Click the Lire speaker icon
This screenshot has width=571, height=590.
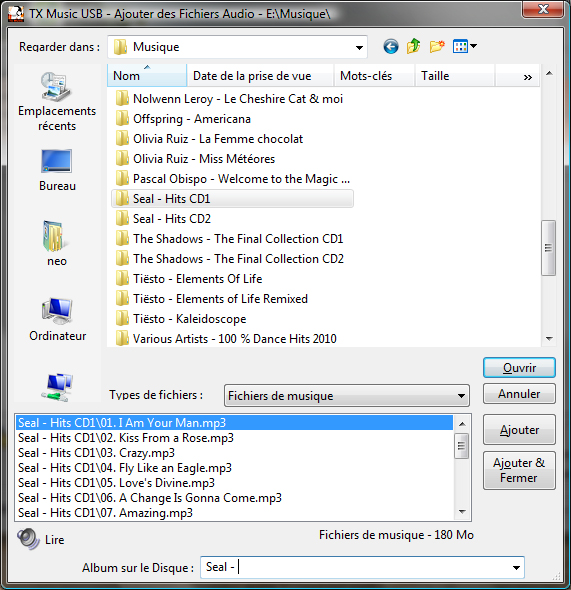[28, 539]
